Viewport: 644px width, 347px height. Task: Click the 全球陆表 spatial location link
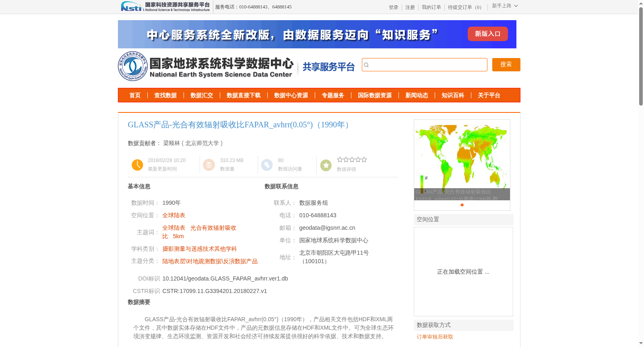coord(174,215)
